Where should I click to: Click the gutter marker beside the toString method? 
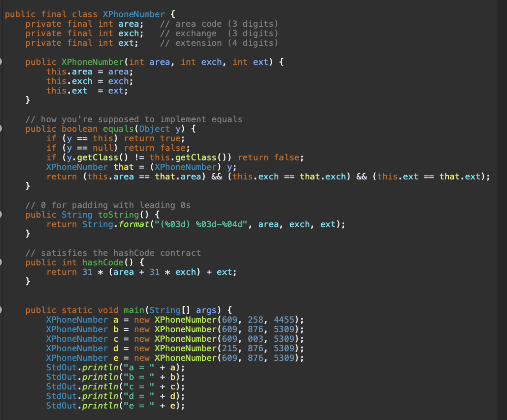(x=1, y=214)
